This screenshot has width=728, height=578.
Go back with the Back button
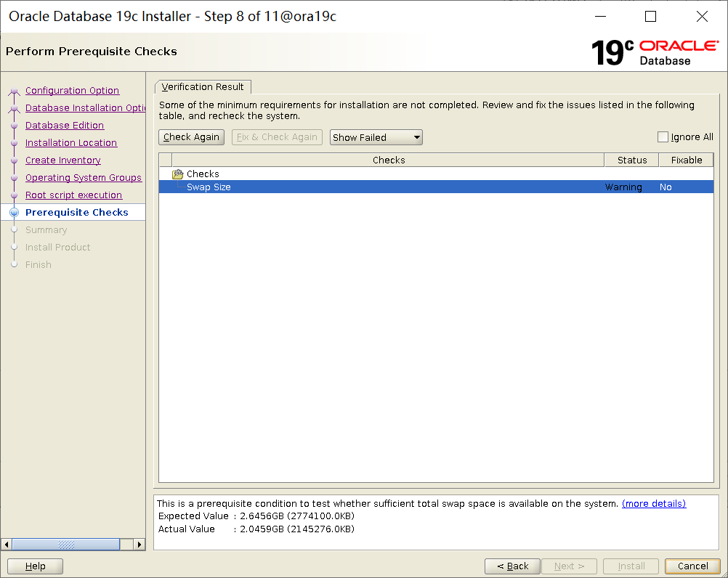(512, 566)
